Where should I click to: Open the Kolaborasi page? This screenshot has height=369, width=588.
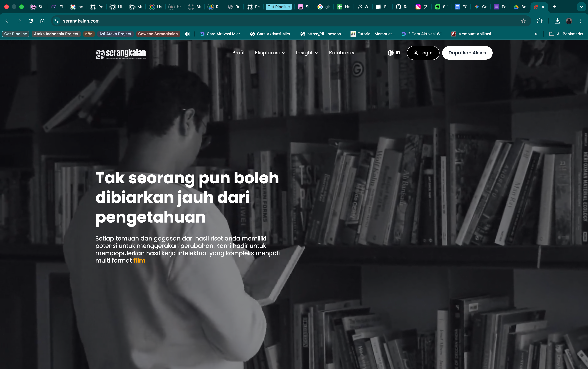pos(342,53)
